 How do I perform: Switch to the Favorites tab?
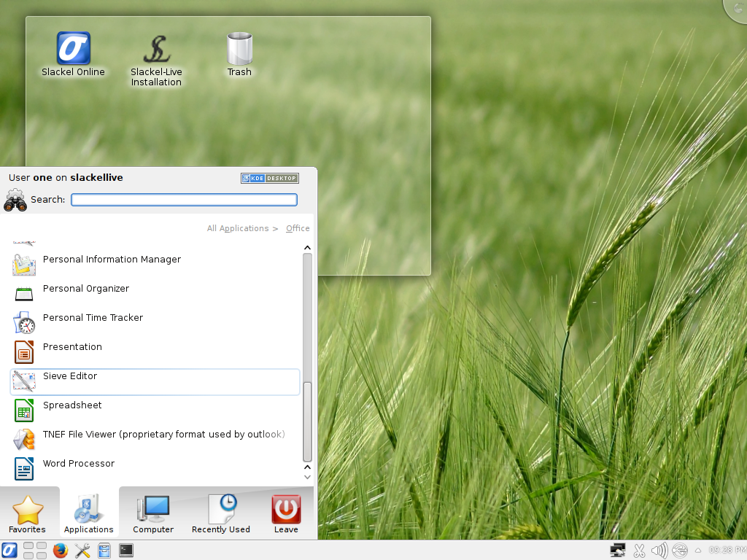pos(27,514)
